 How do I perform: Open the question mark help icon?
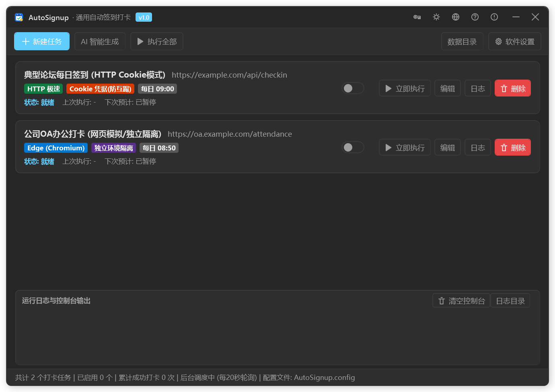click(475, 17)
